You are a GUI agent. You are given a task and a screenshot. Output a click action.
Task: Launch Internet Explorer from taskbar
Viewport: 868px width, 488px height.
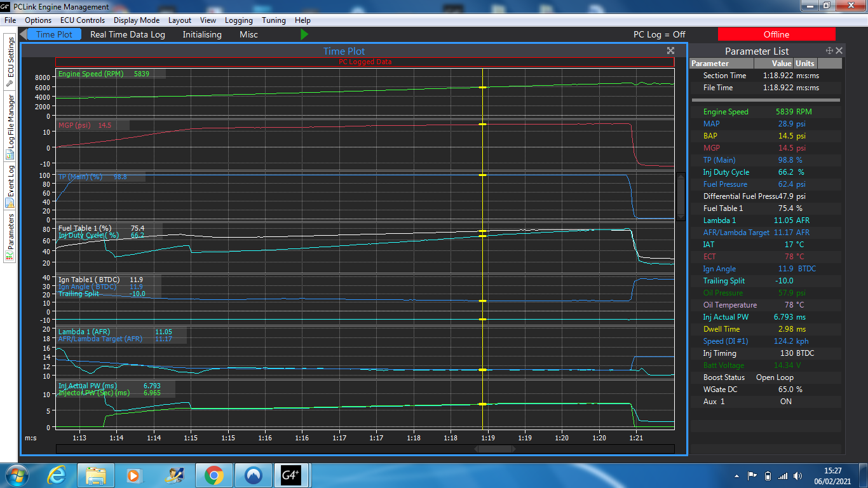pyautogui.click(x=57, y=475)
